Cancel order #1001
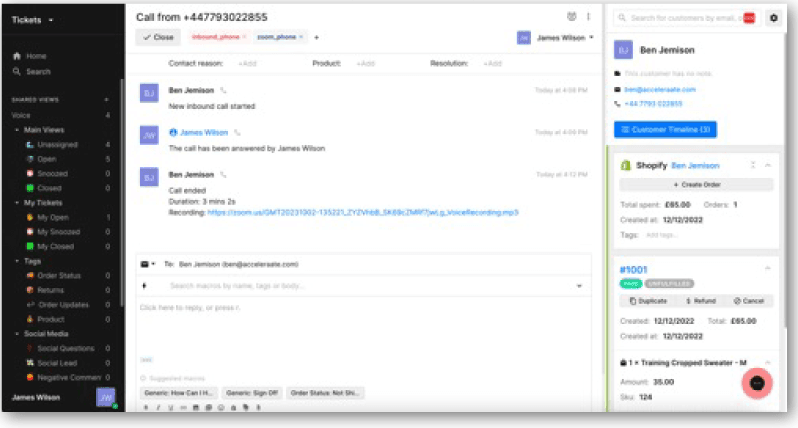The width and height of the screenshot is (798, 428). pos(749,301)
